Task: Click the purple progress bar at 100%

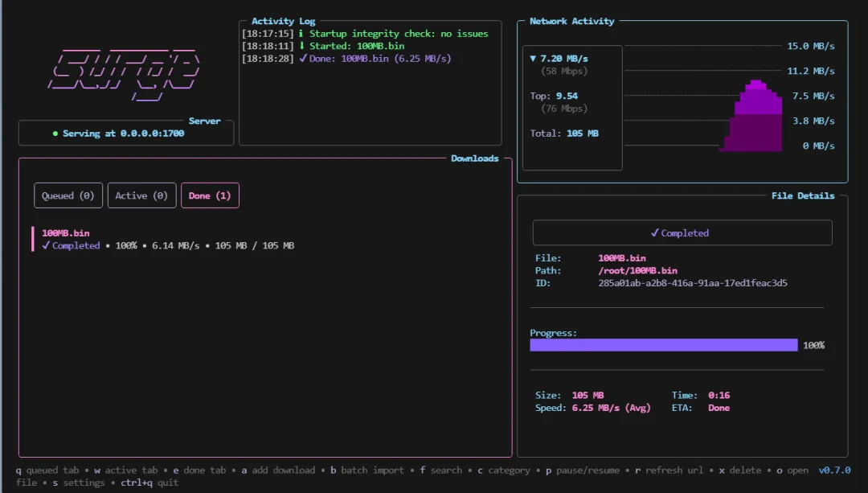Action: point(664,345)
